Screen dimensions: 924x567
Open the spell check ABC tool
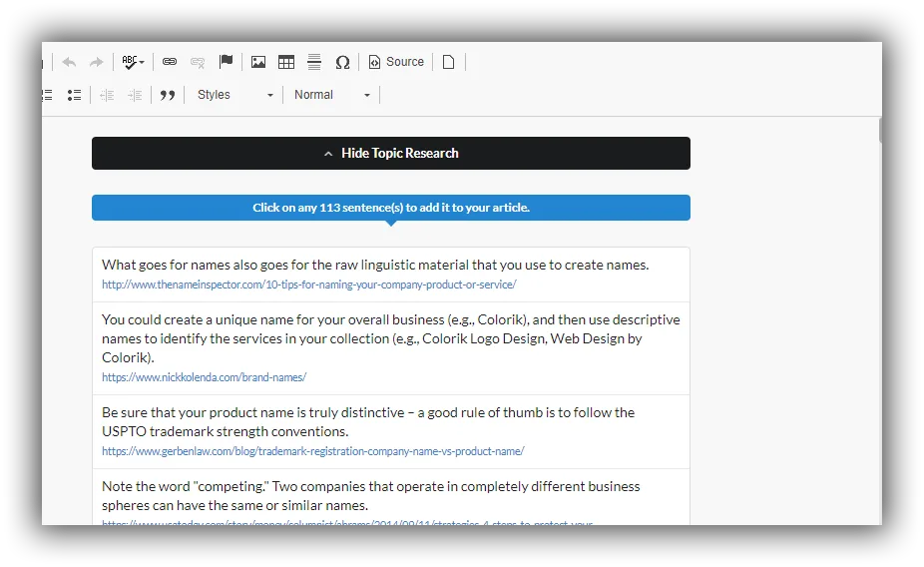133,62
